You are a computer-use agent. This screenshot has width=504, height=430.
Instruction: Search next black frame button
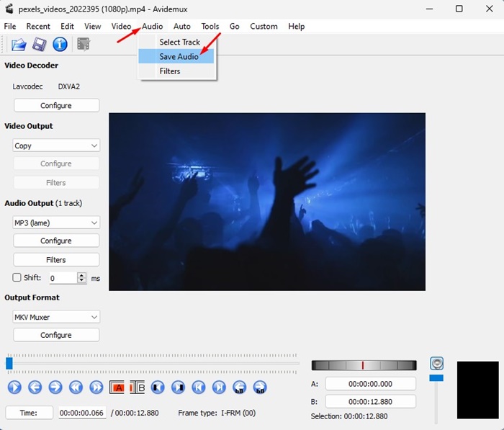coord(178,388)
